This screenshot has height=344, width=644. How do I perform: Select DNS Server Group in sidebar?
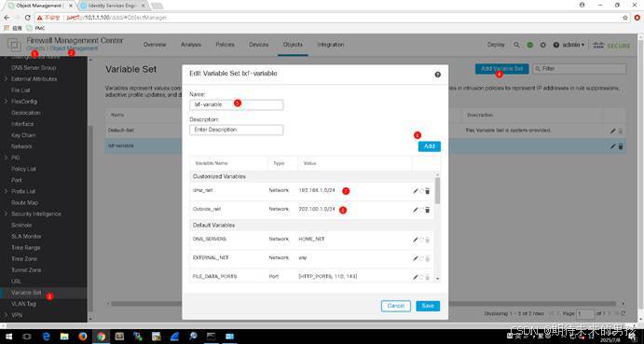click(34, 67)
